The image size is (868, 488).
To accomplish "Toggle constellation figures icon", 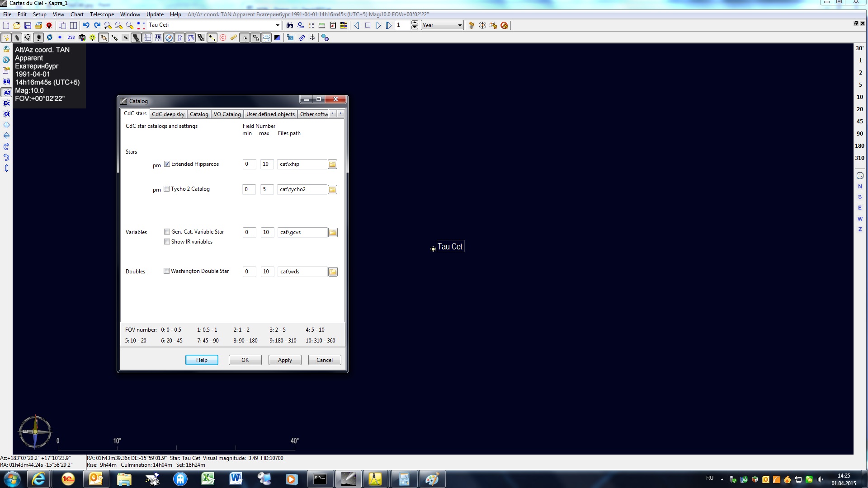I will coord(180,38).
